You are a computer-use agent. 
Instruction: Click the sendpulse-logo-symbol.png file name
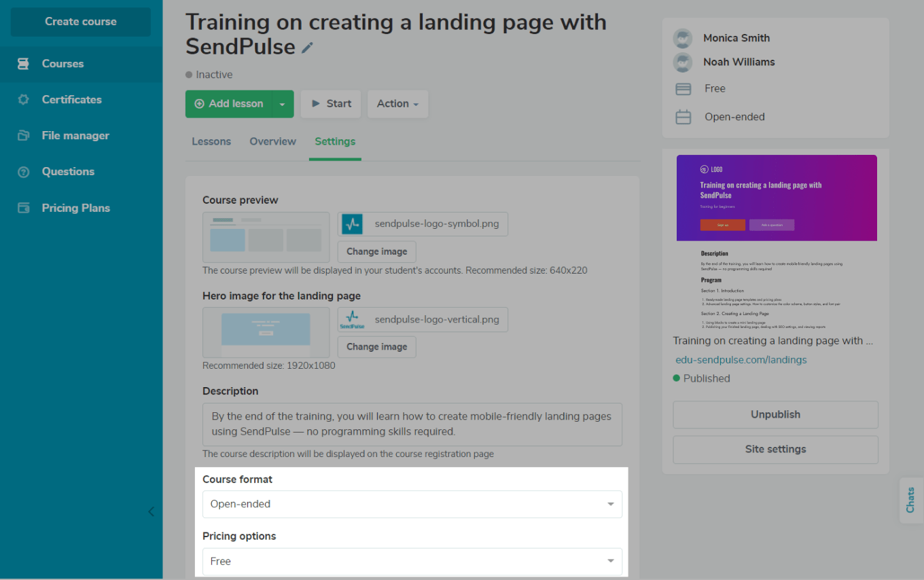(437, 224)
